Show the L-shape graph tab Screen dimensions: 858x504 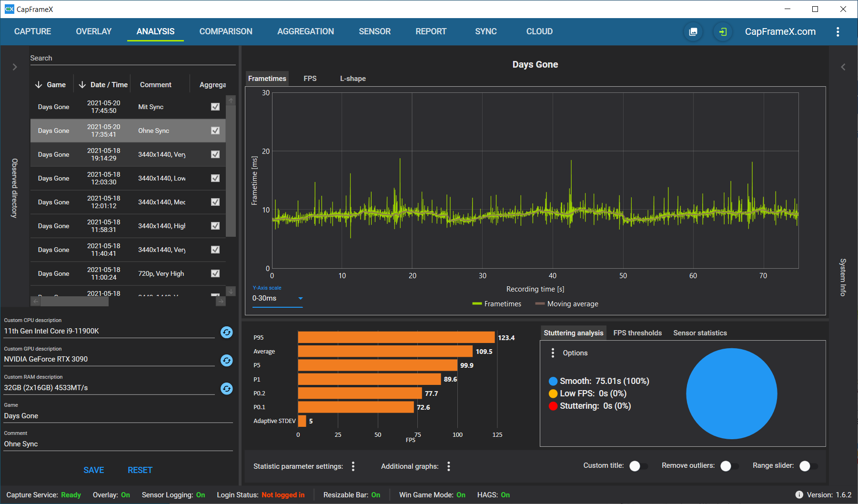tap(353, 79)
